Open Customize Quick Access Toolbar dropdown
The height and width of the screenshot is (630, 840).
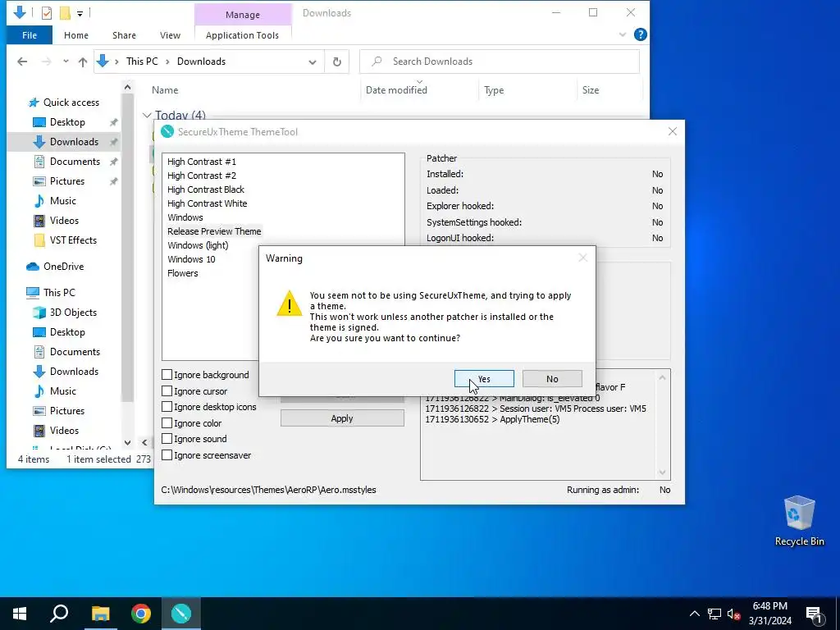[x=80, y=13]
